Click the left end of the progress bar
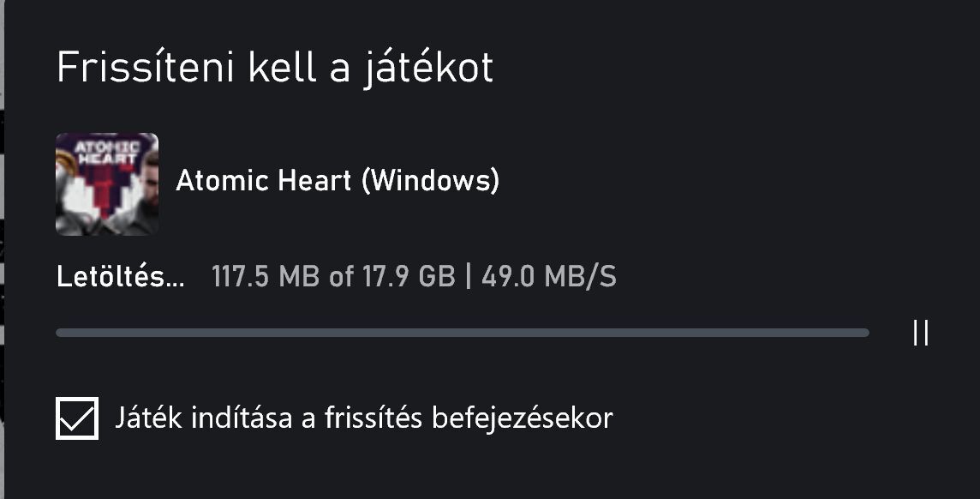Viewport: 980px width, 499px height. click(62, 333)
